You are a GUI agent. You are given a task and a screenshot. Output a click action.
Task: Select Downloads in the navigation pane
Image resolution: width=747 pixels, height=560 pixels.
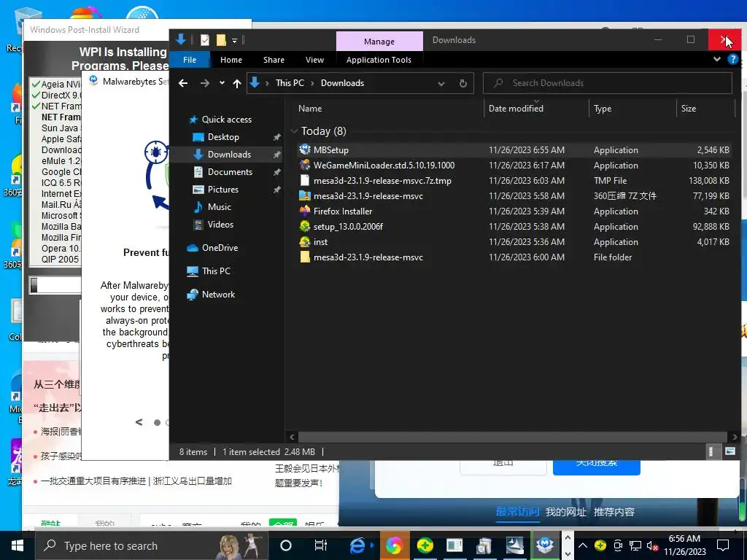228,155
